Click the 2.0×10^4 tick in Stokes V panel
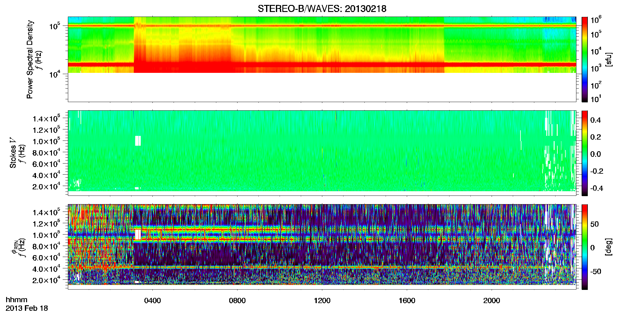The image size is (644, 332). click(x=46, y=187)
